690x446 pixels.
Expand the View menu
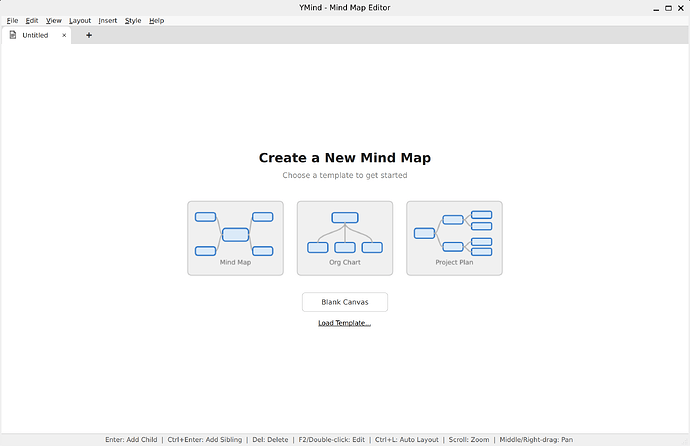(x=53, y=20)
